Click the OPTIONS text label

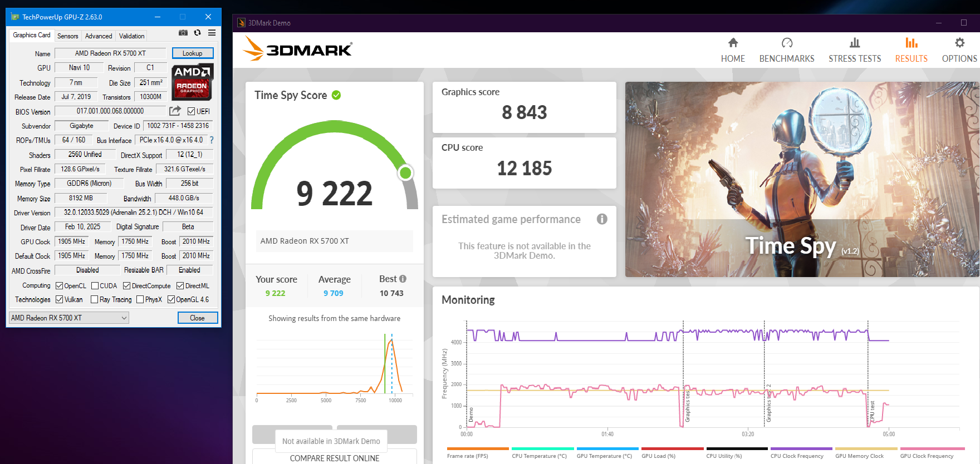point(959,58)
